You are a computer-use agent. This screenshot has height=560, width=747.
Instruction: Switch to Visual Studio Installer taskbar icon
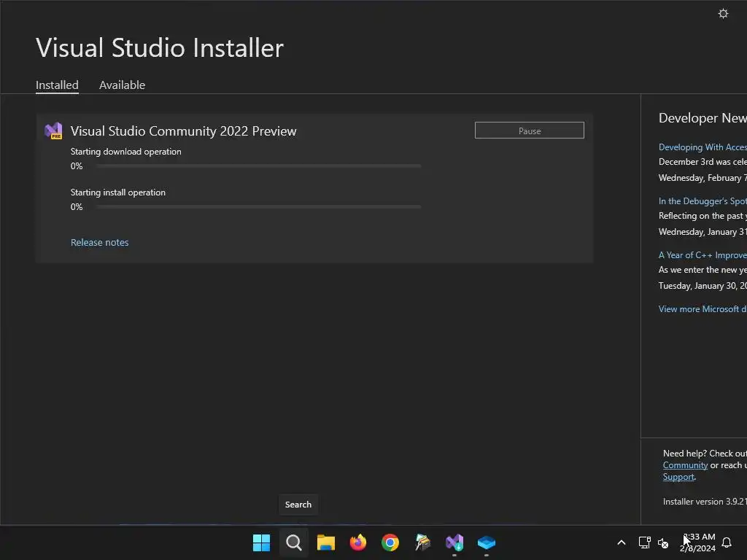pos(454,542)
